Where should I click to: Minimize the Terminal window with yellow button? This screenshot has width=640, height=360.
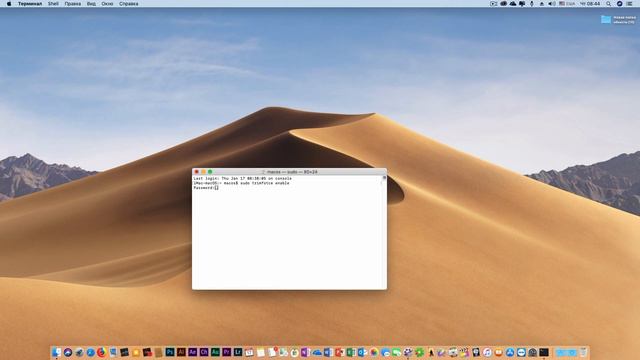point(203,172)
